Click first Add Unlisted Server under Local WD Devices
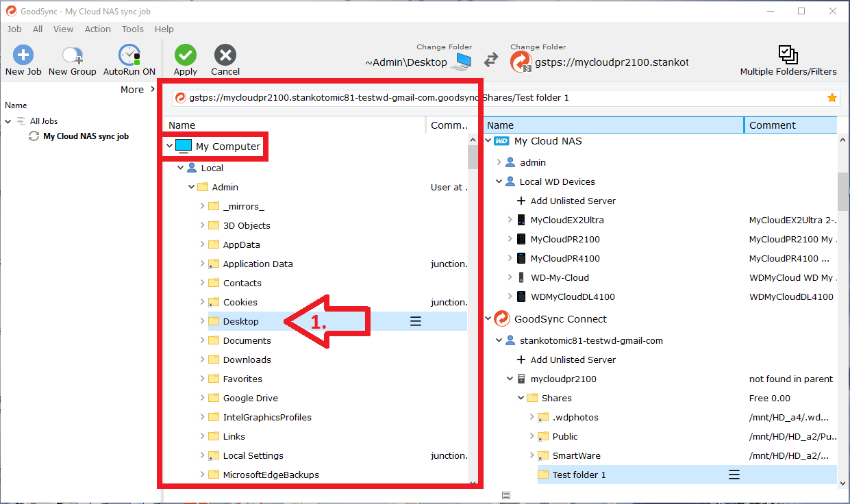 tap(566, 201)
